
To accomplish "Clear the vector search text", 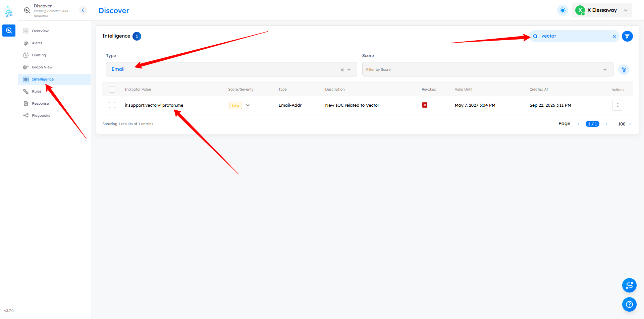I will point(614,36).
